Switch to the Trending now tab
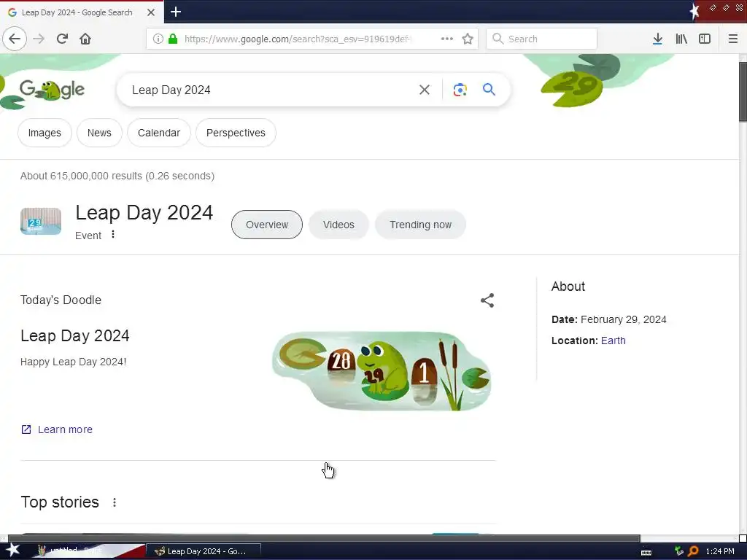The width and height of the screenshot is (747, 560). coord(420,225)
